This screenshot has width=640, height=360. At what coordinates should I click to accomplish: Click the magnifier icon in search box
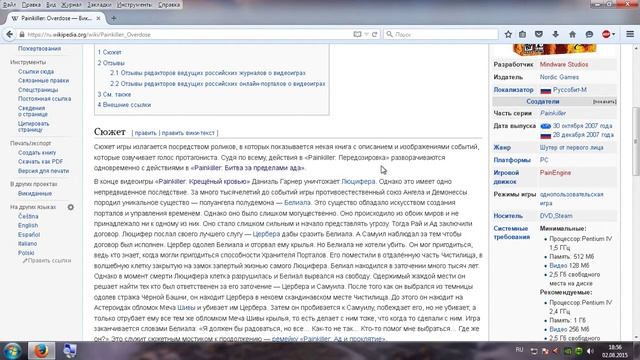(389, 34)
